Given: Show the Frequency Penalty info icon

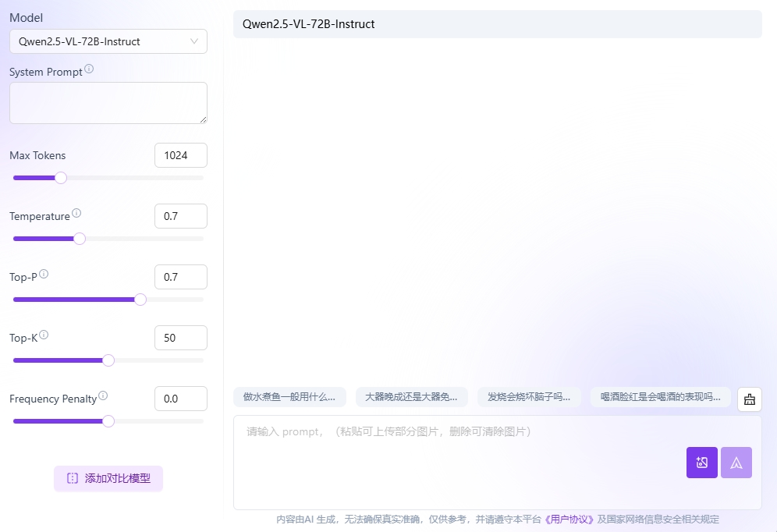Looking at the screenshot, I should coord(103,395).
